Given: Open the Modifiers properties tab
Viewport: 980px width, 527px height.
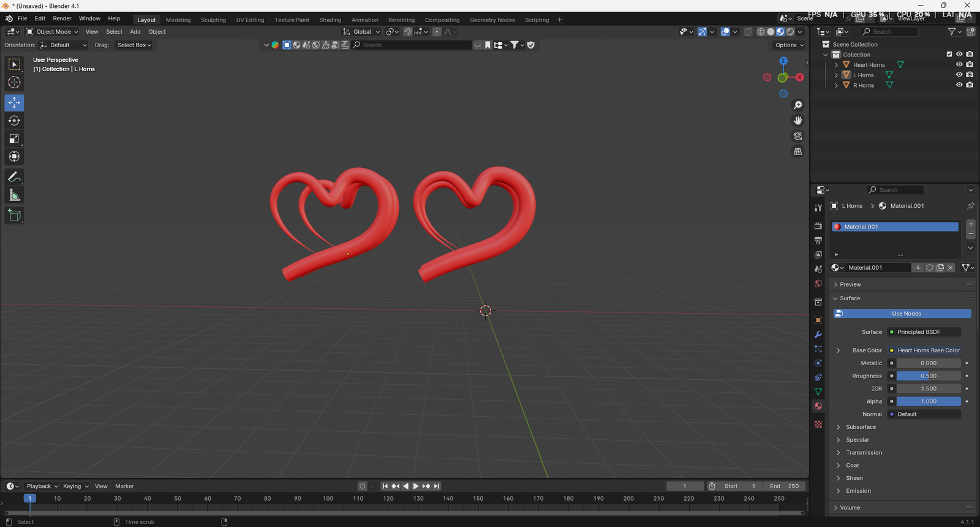Looking at the screenshot, I should point(818,335).
